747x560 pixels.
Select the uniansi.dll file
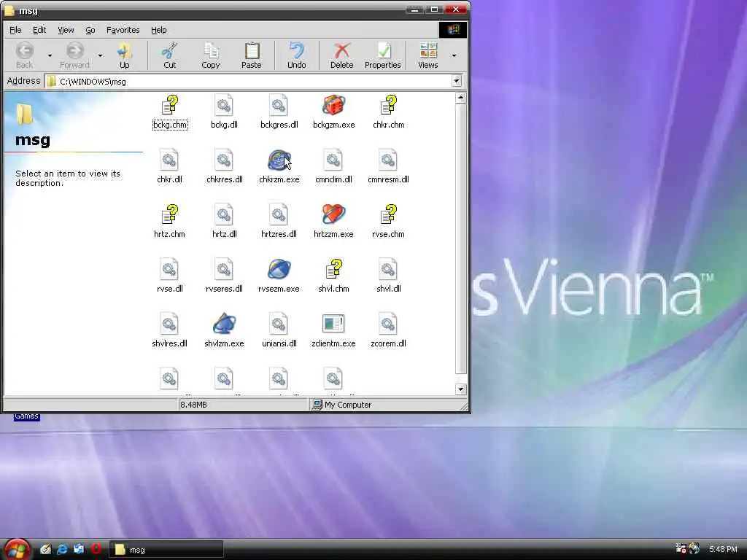pyautogui.click(x=279, y=332)
